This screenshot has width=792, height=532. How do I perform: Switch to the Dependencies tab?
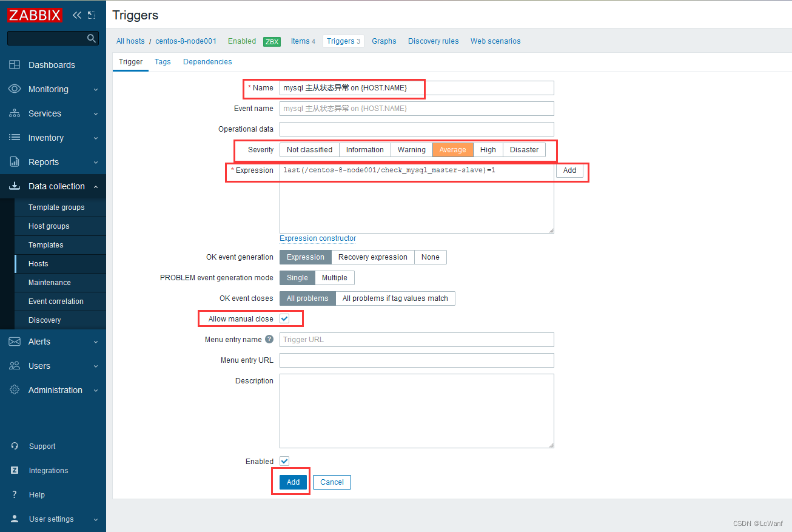click(x=207, y=62)
